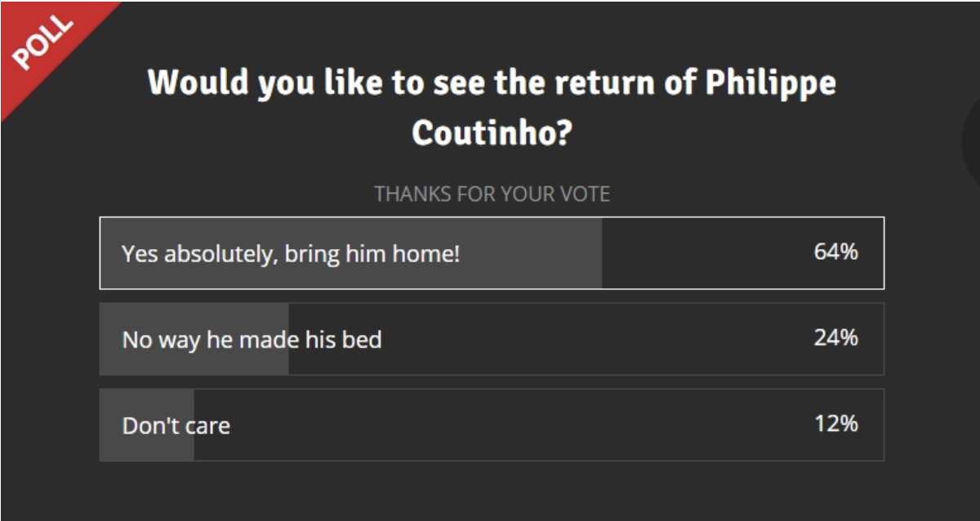Viewport: 980px width, 521px height.
Task: Click the filled portion of the 64% bar
Action: (351, 253)
